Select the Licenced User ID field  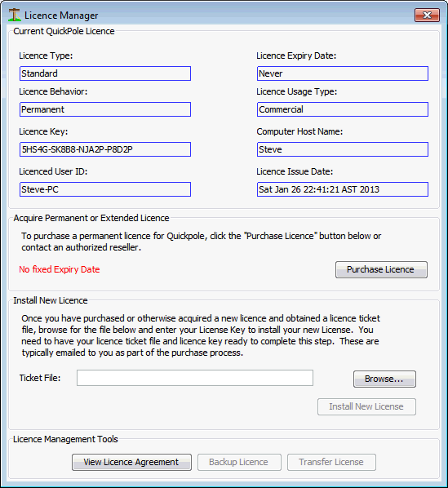[x=105, y=189]
